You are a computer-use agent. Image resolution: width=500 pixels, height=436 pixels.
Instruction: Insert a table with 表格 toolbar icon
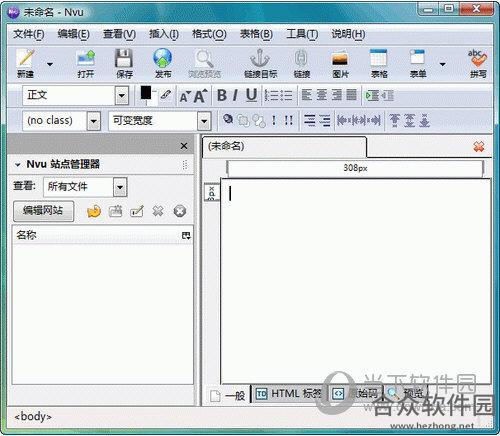[x=379, y=63]
